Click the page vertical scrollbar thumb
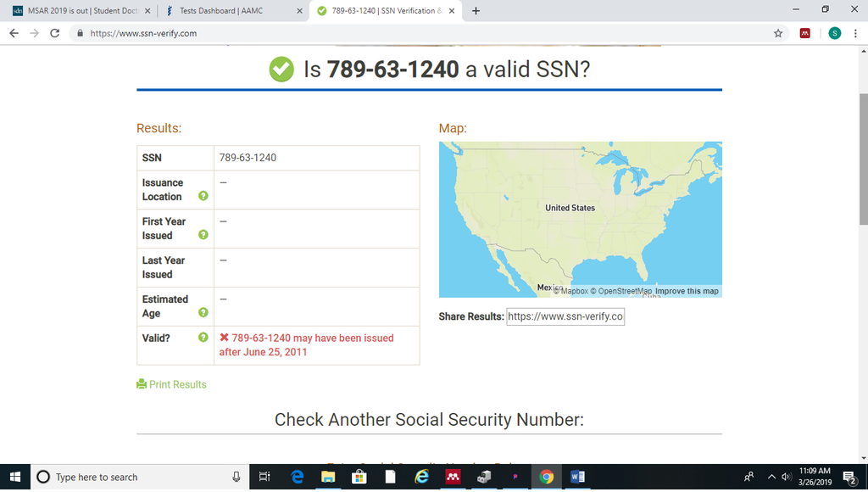Image resolution: width=868 pixels, height=492 pixels. 863,159
